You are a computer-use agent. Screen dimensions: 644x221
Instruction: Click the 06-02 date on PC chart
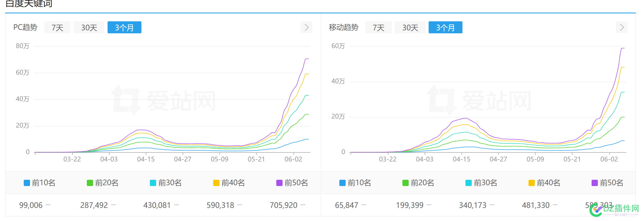pos(293,159)
